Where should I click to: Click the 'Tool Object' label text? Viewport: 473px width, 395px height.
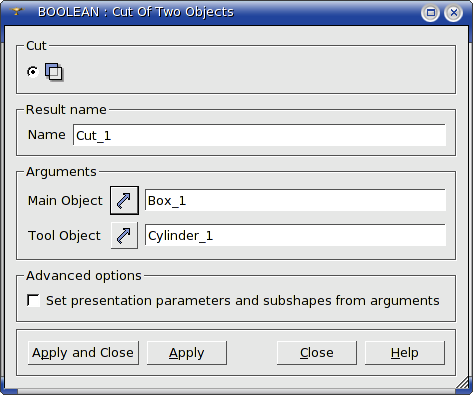coord(64,236)
